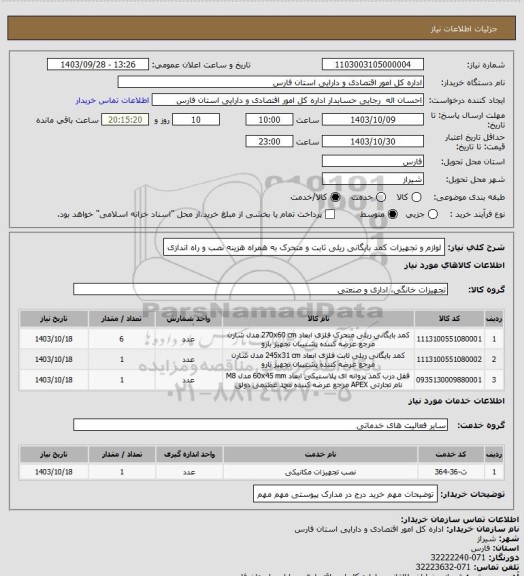Click the جزئیات اطلاعات نیاز header title

click(464, 29)
